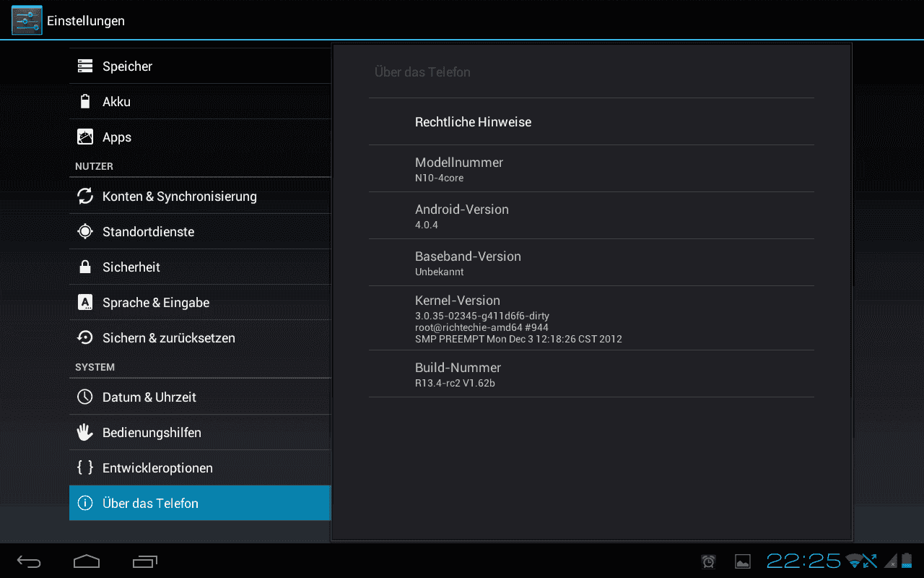Click the Speicher storage icon
Viewport: 924px width, 578px height.
85,66
